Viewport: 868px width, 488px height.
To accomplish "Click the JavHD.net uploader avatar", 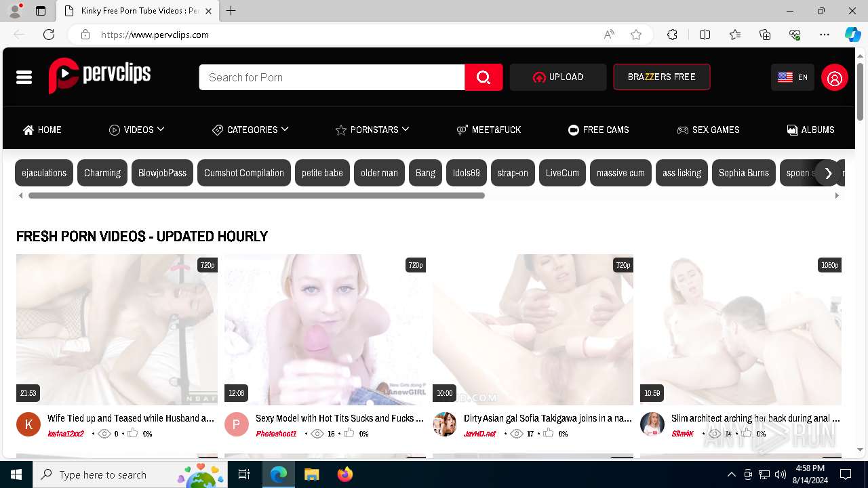I will pyautogui.click(x=445, y=424).
